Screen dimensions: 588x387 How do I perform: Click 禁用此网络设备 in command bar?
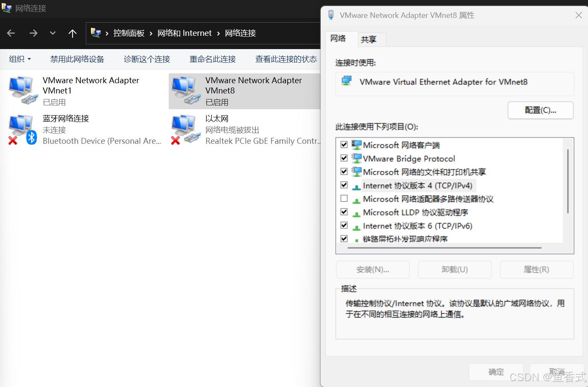click(77, 59)
